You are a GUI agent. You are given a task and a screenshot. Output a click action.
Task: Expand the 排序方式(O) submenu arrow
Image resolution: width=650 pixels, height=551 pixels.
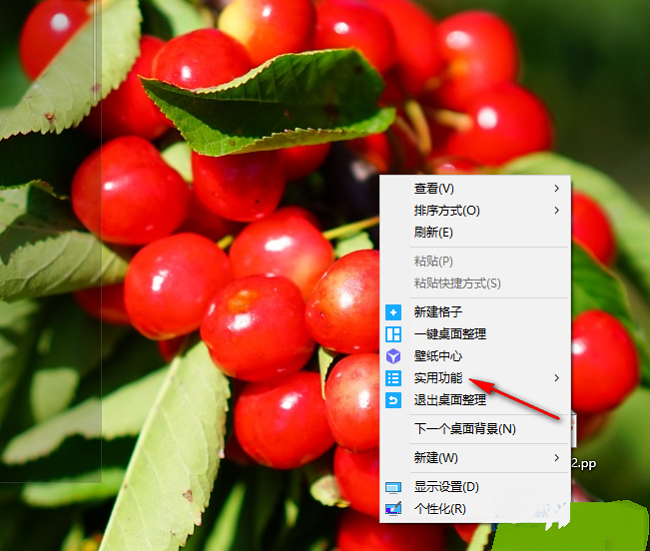click(557, 211)
